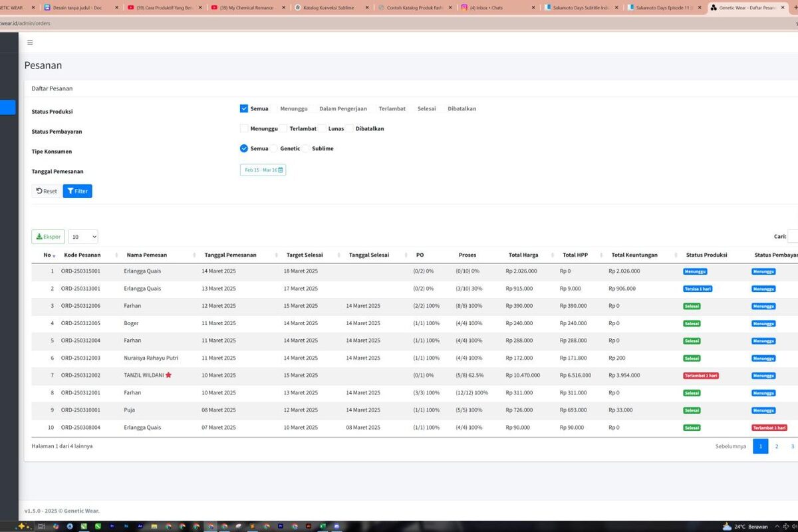Go to pagination page 2

(x=777, y=446)
